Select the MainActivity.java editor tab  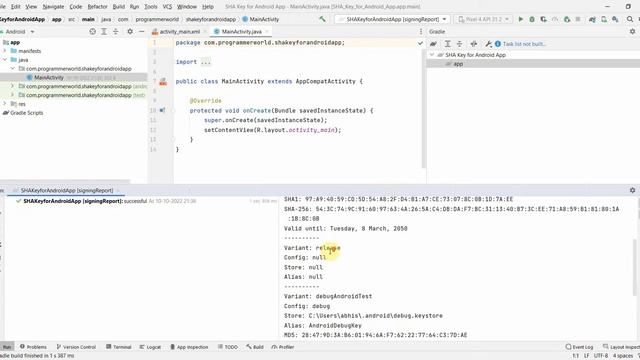click(241, 31)
